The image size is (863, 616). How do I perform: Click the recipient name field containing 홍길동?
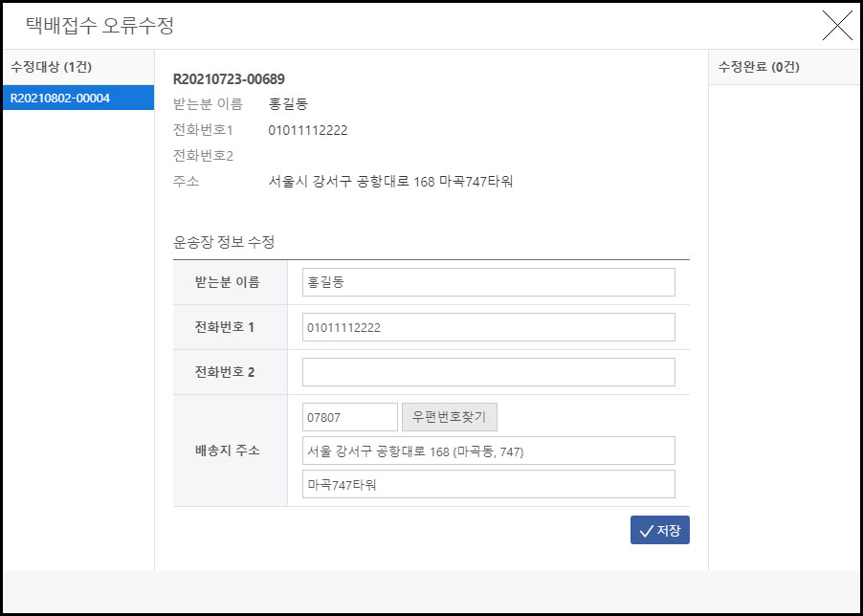(x=488, y=281)
